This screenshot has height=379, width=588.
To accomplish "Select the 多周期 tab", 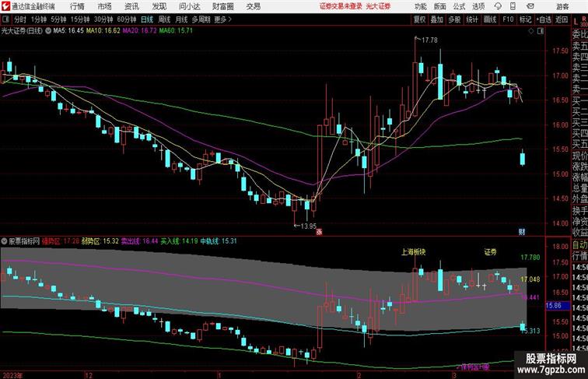I will coord(201,19).
